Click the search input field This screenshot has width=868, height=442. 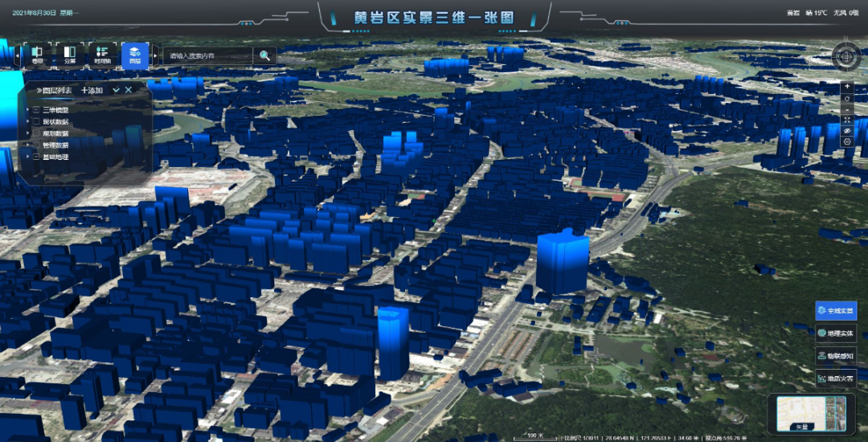pyautogui.click(x=207, y=55)
